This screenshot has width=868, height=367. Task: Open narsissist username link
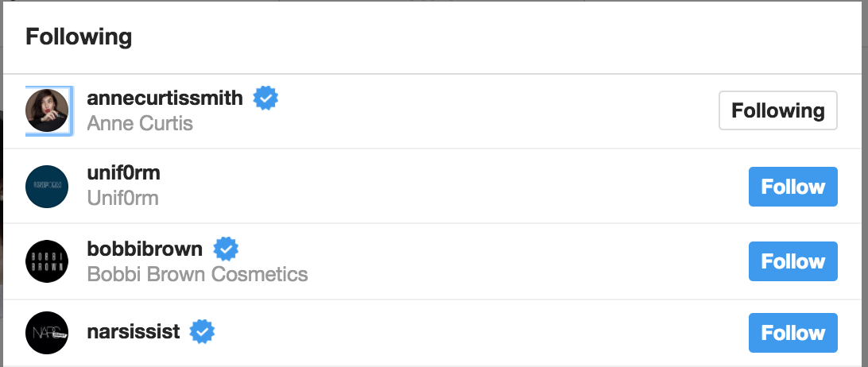click(x=134, y=331)
